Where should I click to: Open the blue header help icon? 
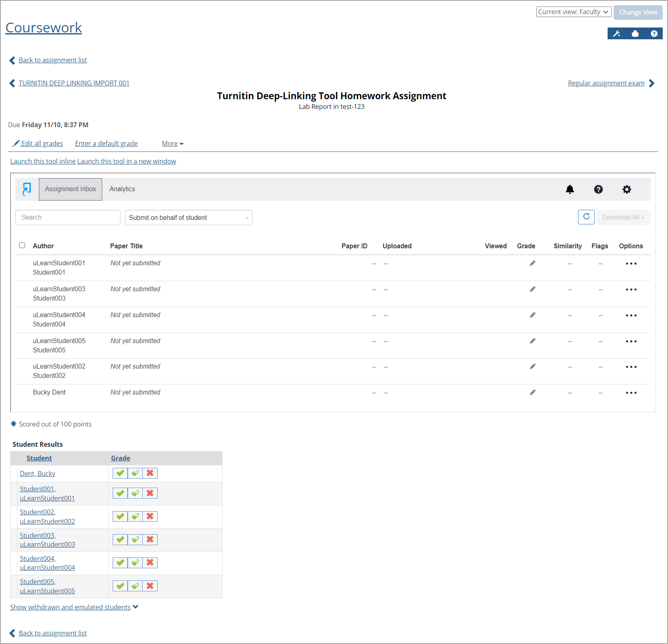pyautogui.click(x=654, y=34)
